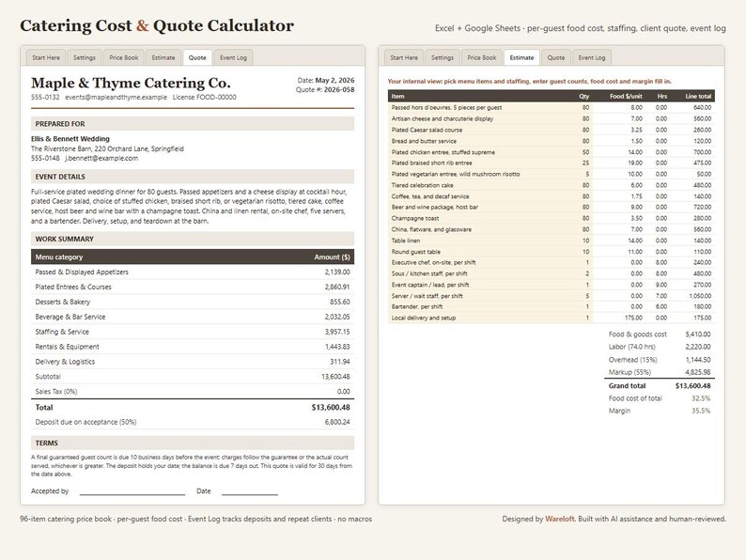Click the Accepted by signature line
This screenshot has height=560, width=746.
(132, 494)
